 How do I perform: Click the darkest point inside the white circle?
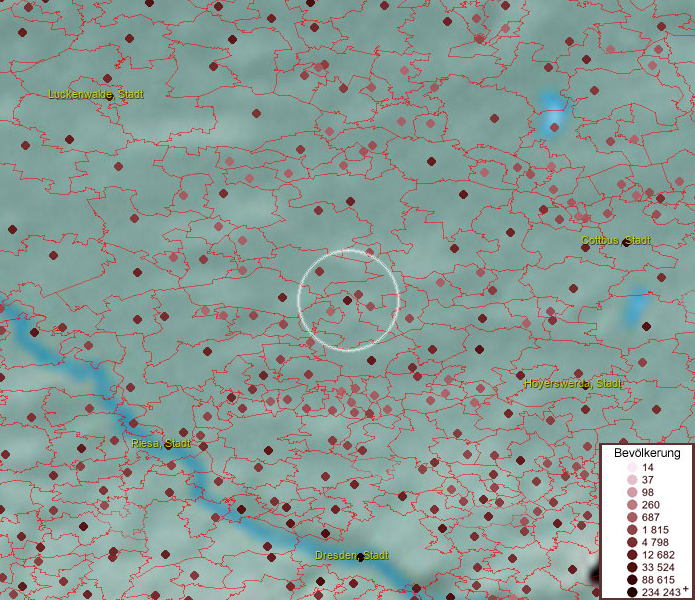click(x=348, y=300)
